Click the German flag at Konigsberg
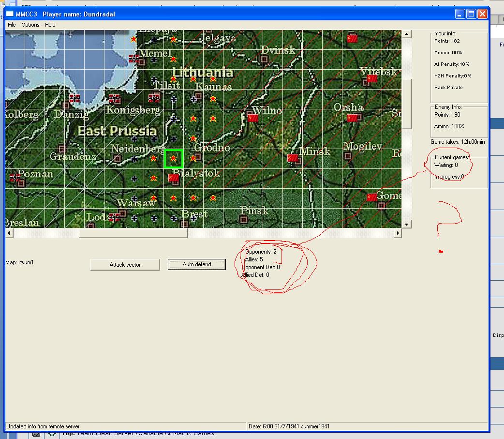Screen dimensions: 504x439 point(115,98)
